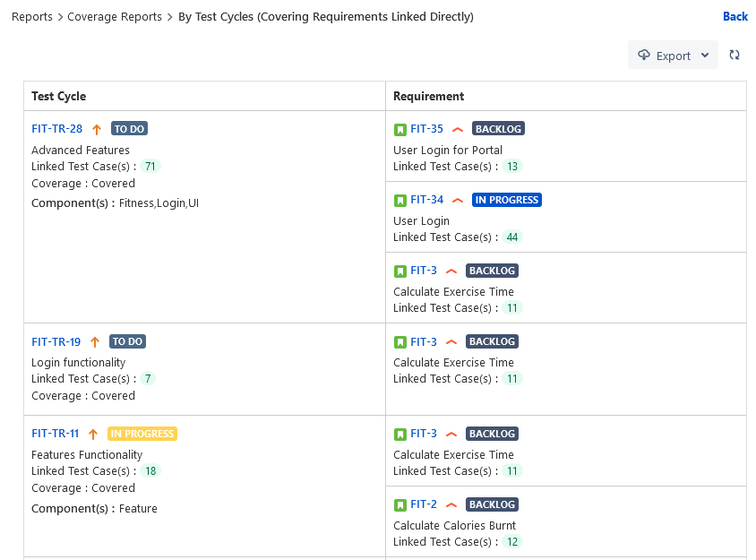Open test cycle FIT-TR-11

point(55,434)
